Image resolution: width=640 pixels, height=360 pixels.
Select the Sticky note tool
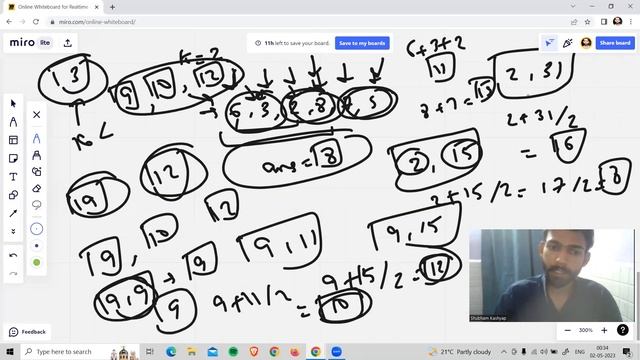tap(13, 158)
